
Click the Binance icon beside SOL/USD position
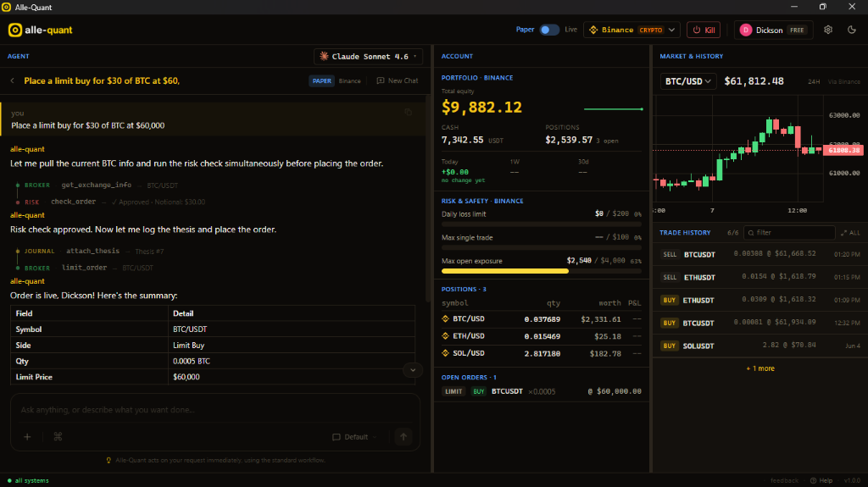click(x=446, y=353)
